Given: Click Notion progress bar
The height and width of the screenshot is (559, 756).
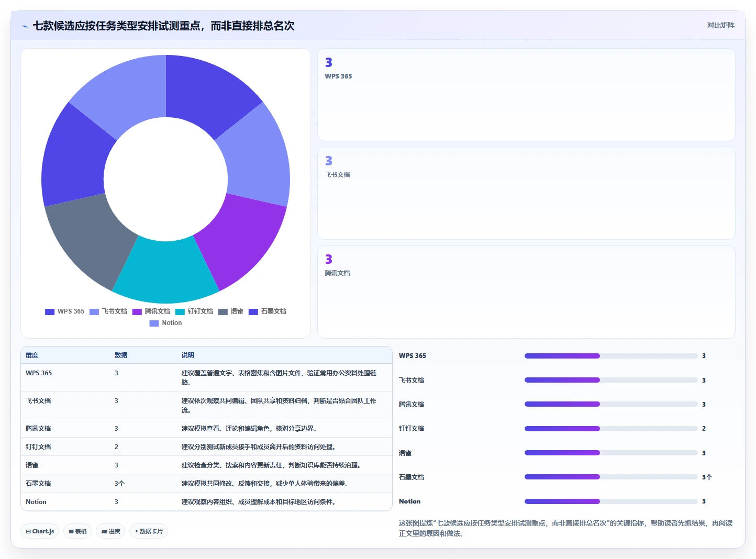Looking at the screenshot, I should pyautogui.click(x=611, y=501).
